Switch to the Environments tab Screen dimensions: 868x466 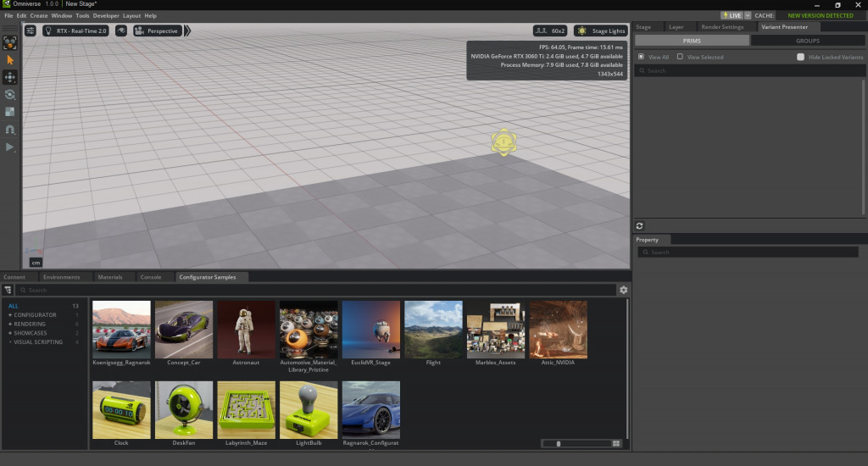(61, 277)
